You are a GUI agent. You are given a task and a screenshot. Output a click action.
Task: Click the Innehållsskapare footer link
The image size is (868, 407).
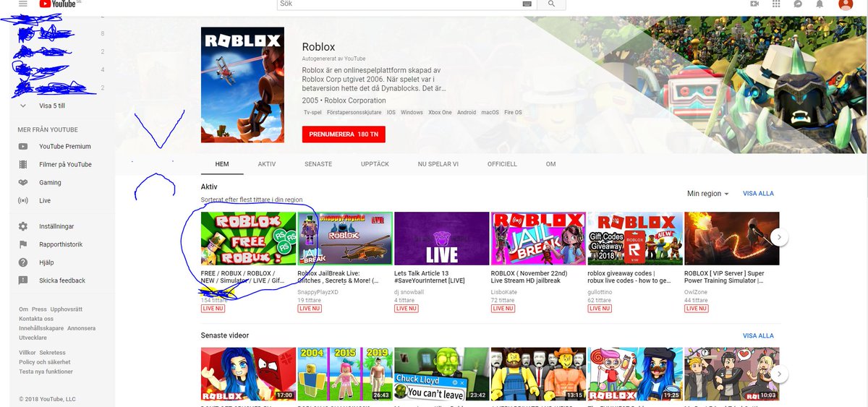[x=42, y=328]
